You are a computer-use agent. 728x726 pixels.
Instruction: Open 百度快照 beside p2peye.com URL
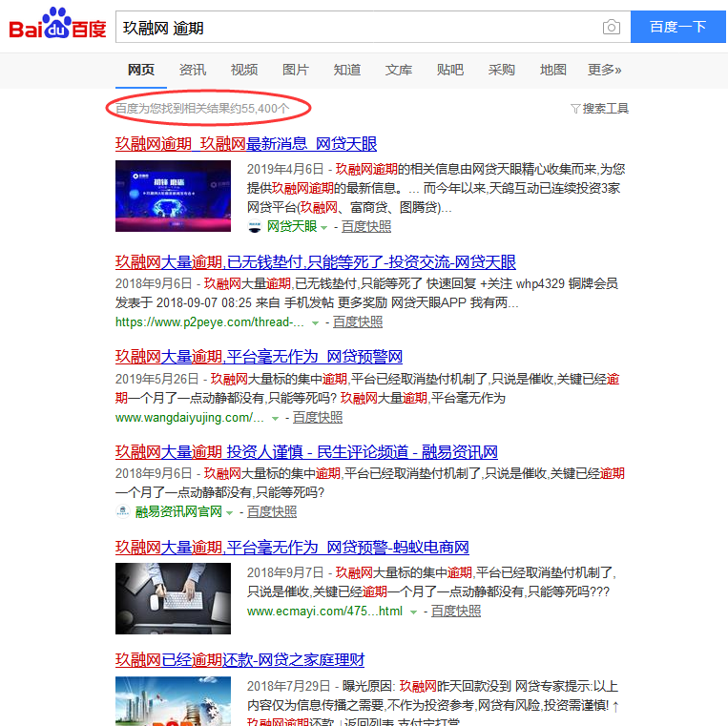coord(358,322)
